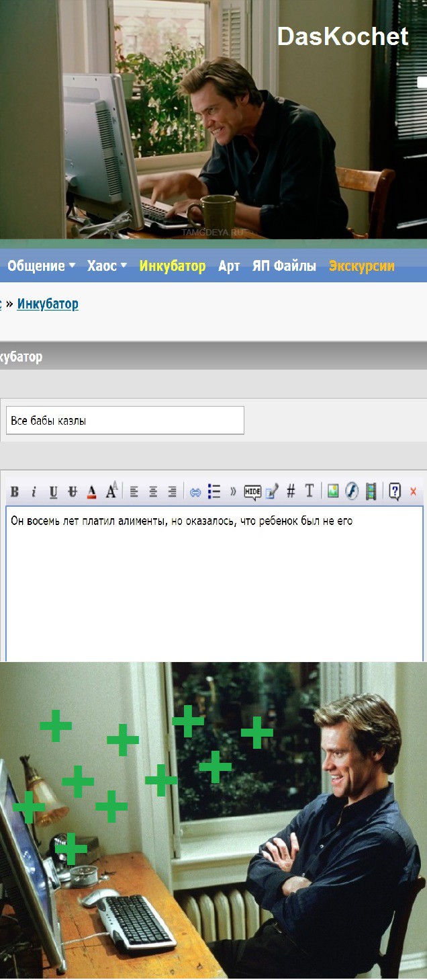Viewport: 427px width, 980px height.
Task: Expand the Общение dropdown menu
Action: tap(41, 266)
